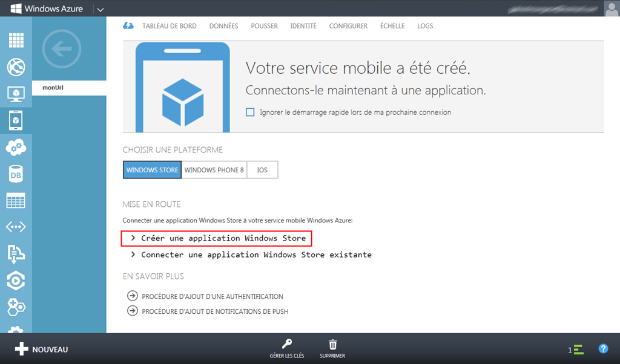Open Add-ons hexagon plus icon in sidebar

16,307
